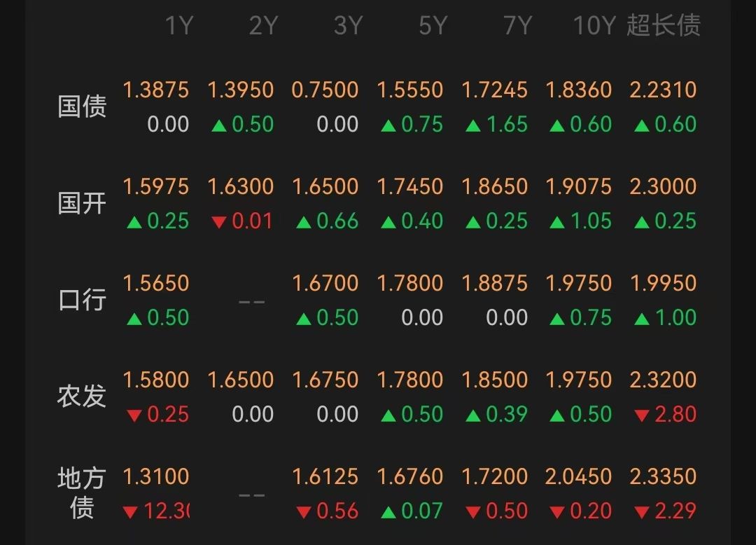The image size is (756, 545).
Task: Click the red down arrow in 农发 1Y
Action: click(x=134, y=416)
